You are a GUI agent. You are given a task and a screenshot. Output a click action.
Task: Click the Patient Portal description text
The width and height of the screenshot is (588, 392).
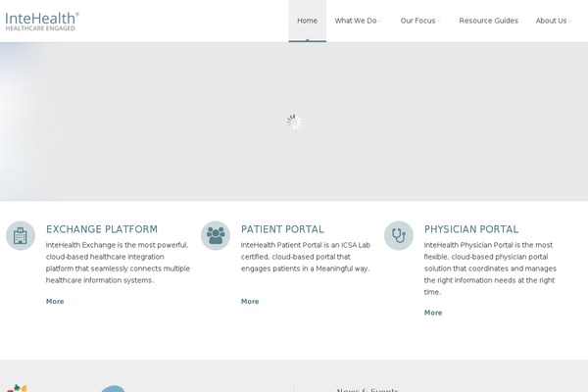click(x=306, y=257)
